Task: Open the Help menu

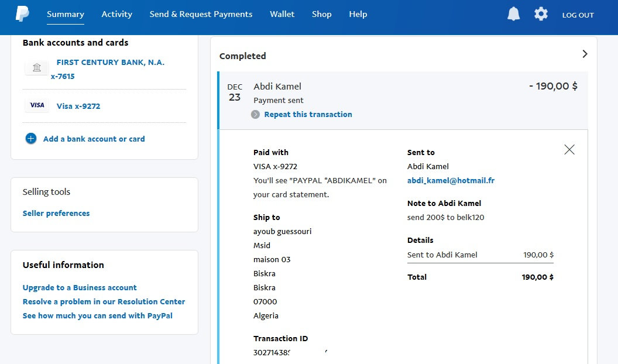Action: pyautogui.click(x=358, y=14)
